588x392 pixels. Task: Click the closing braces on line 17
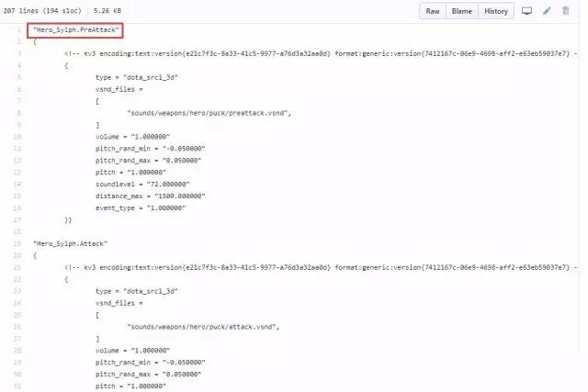pyautogui.click(x=68, y=220)
